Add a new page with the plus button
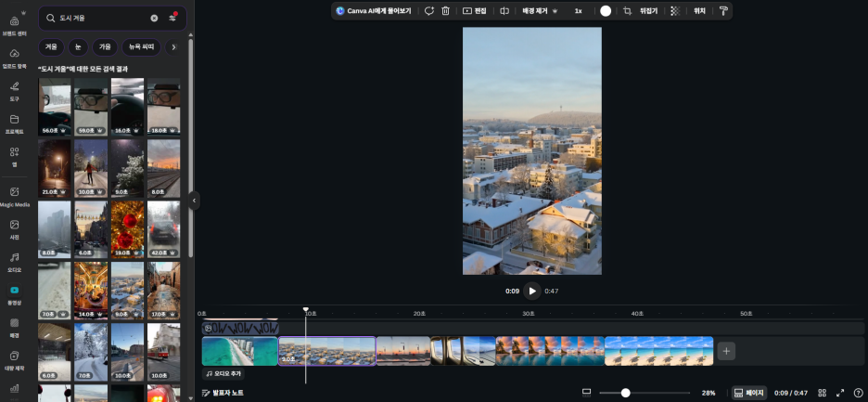The width and height of the screenshot is (868, 402). [x=726, y=351]
